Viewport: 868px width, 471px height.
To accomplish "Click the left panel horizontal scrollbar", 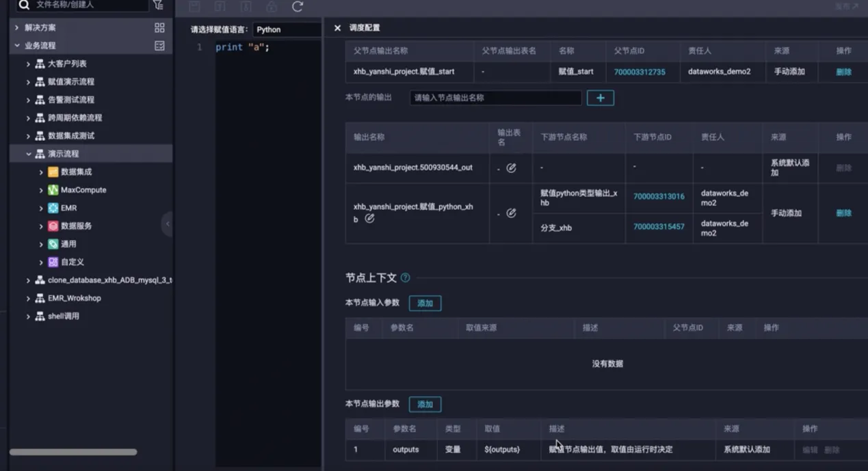I will [x=73, y=452].
